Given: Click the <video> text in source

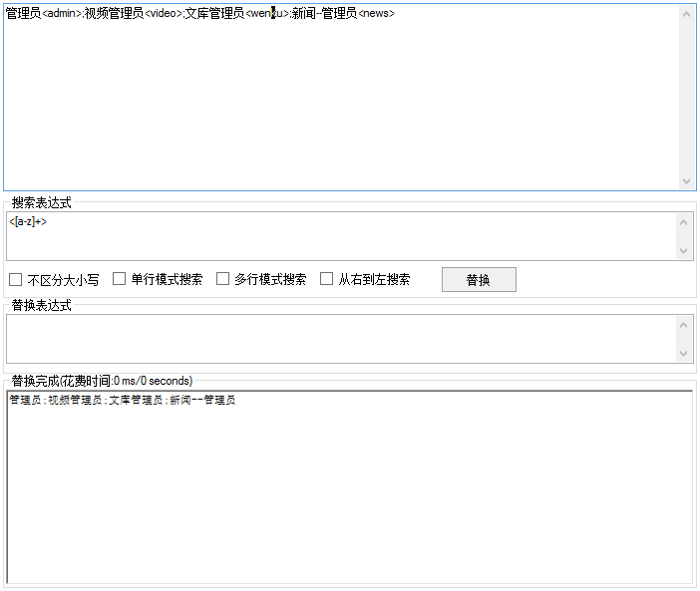Looking at the screenshot, I should pyautogui.click(x=164, y=13).
